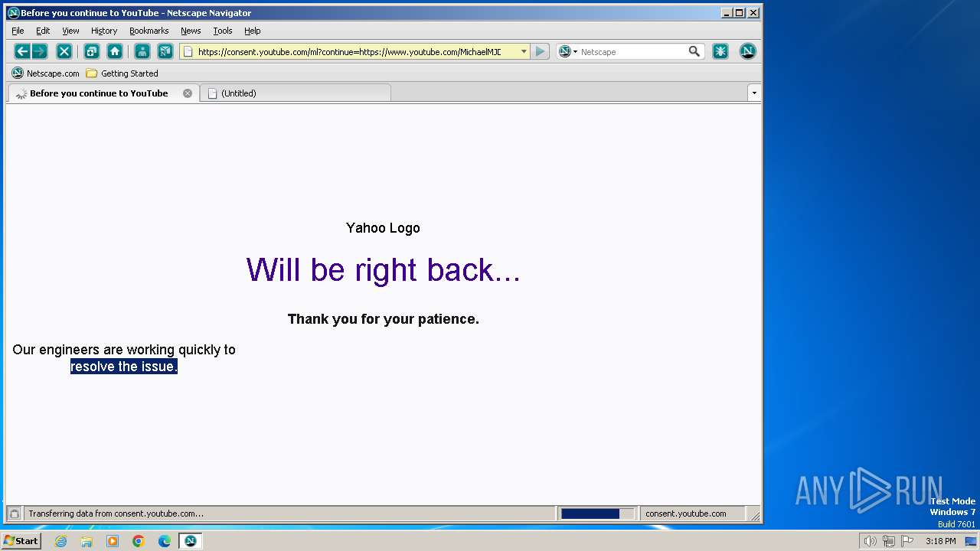Stop loading the page
Viewport: 980px width, 551px height.
(64, 51)
